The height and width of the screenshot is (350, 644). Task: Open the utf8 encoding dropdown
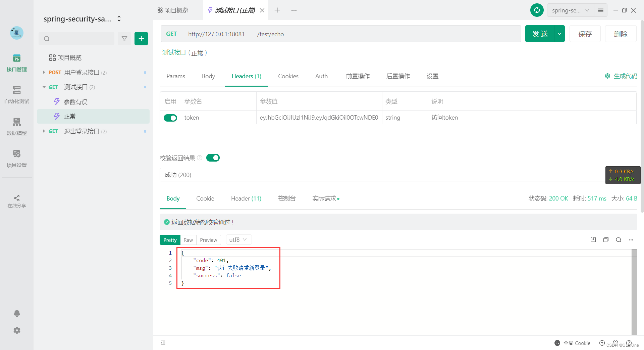238,239
